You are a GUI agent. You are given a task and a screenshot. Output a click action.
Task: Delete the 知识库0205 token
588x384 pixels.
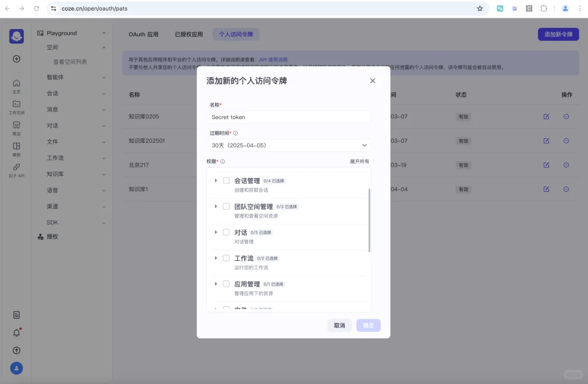point(566,116)
